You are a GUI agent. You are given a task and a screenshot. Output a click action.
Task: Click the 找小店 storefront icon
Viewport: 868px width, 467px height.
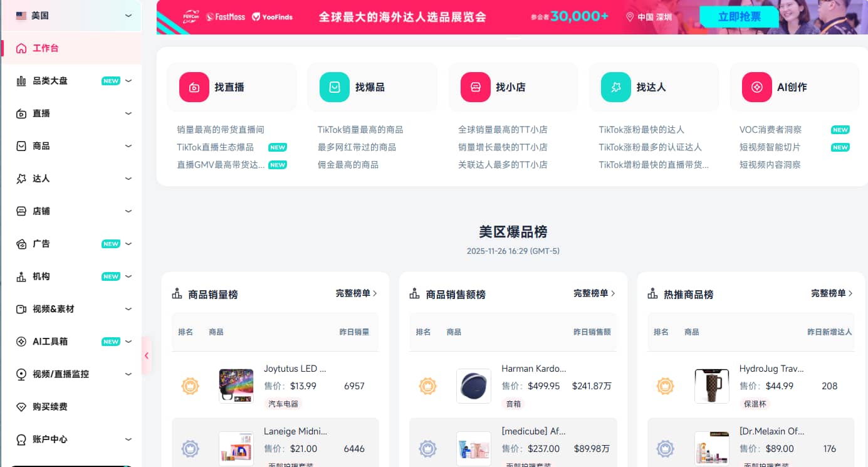click(x=474, y=87)
